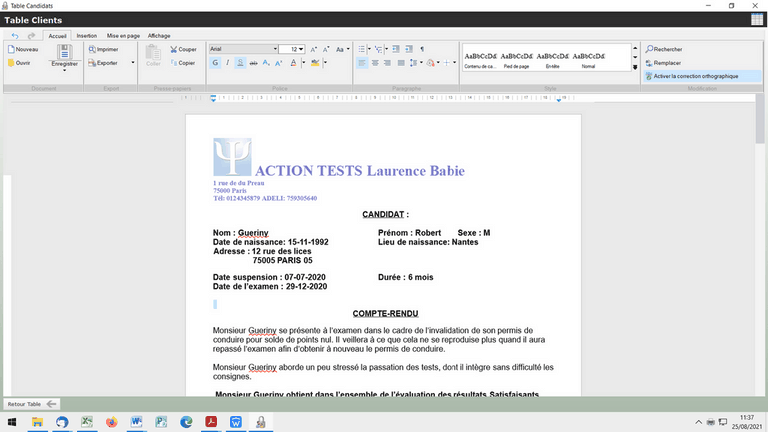Insert a multilevel numbered list
This screenshot has width=768, height=432.
click(378, 49)
